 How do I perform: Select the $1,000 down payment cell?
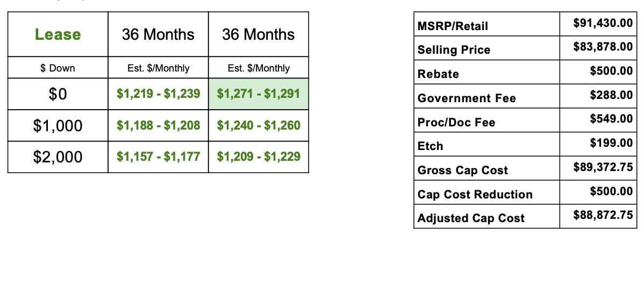[x=58, y=125]
